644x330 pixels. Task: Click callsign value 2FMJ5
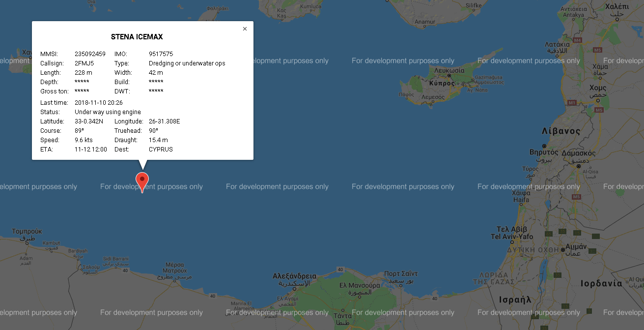point(84,63)
